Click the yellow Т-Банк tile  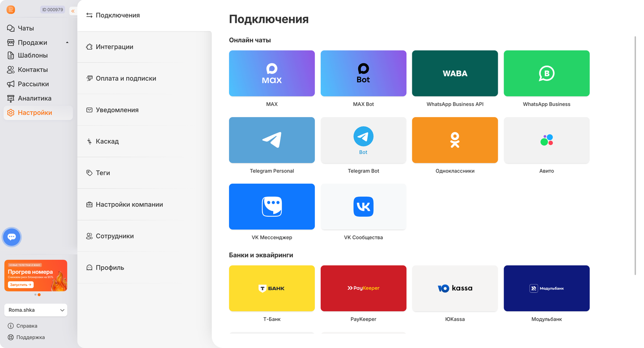pyautogui.click(x=272, y=288)
